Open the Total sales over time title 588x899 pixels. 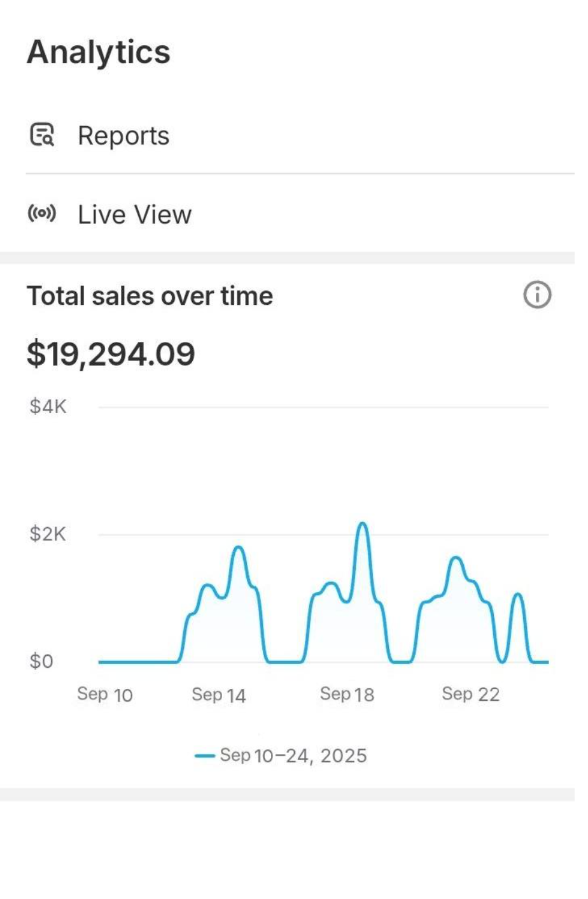tap(150, 296)
